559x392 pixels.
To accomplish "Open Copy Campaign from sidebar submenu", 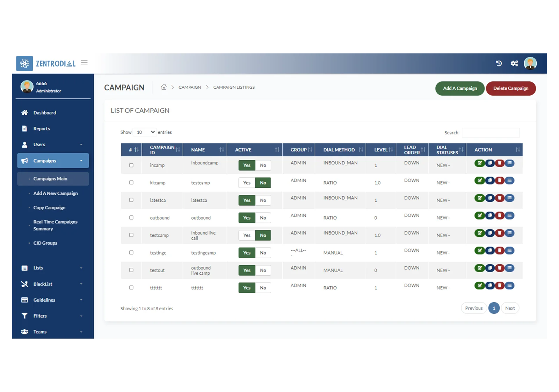I will point(49,208).
